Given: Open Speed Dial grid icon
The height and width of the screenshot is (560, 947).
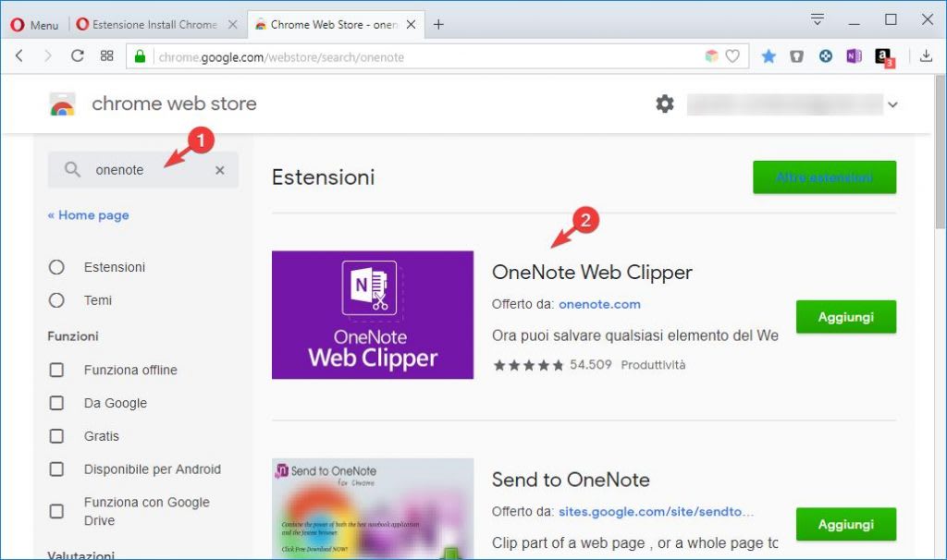Looking at the screenshot, I should coord(107,56).
